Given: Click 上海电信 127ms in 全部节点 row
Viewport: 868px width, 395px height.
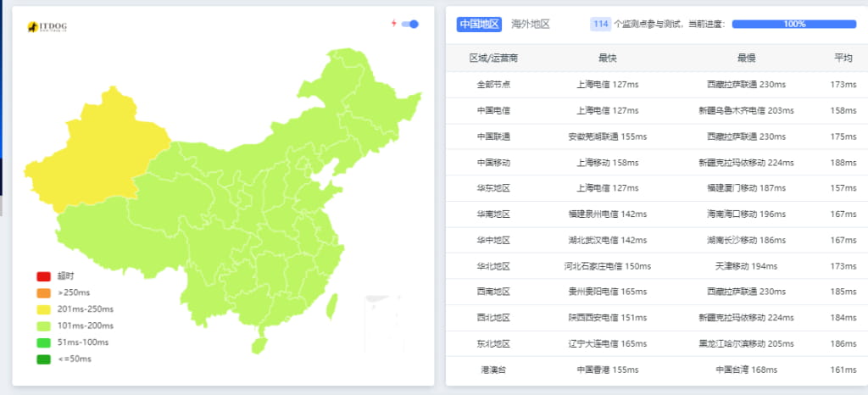Looking at the screenshot, I should click(x=607, y=85).
